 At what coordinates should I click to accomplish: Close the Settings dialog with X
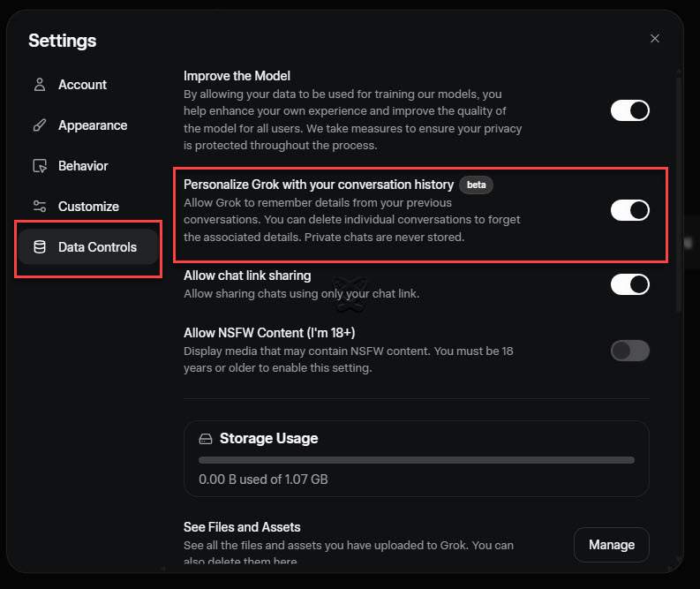pos(654,39)
